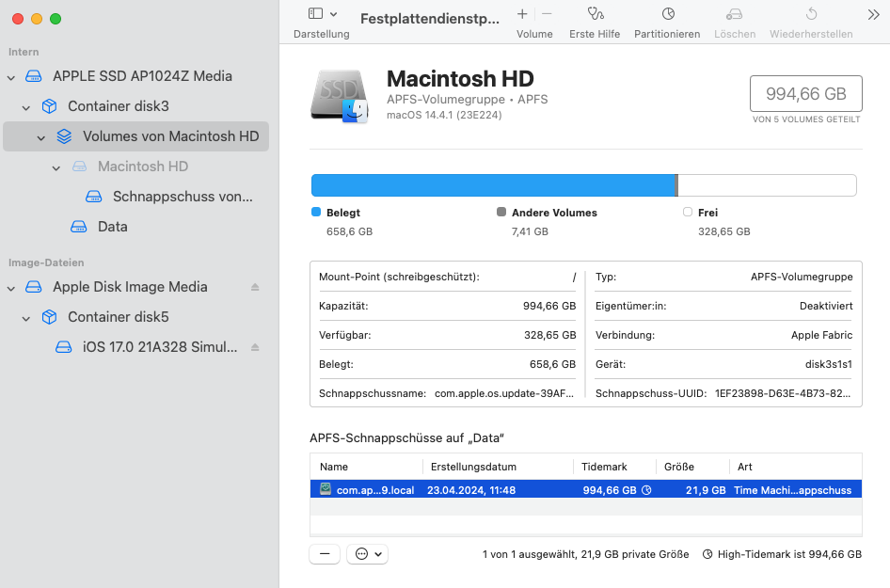The width and height of the screenshot is (890, 588).
Task: Select the Data volume row
Action: pyautogui.click(x=135, y=227)
